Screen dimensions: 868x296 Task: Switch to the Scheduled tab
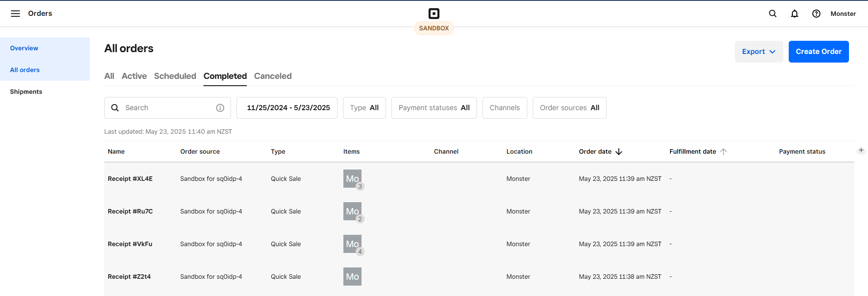175,76
